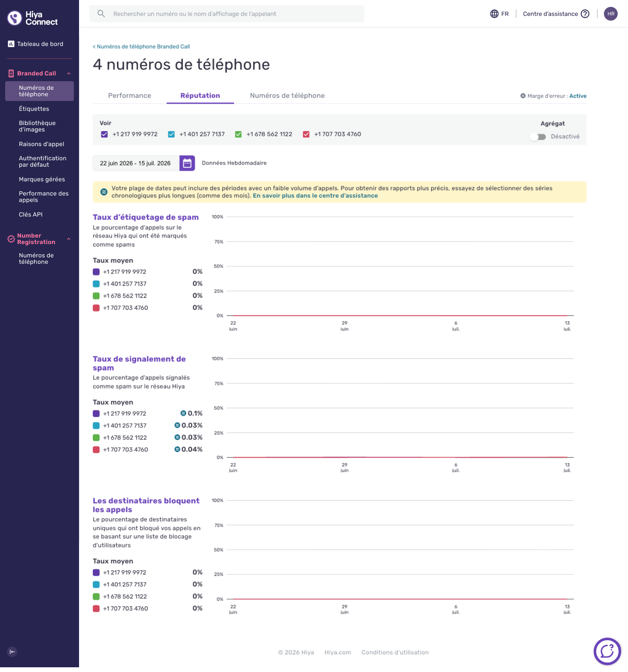Switch to the Numéros de téléphone tab
Image resolution: width=628 pixels, height=672 pixels.
pyautogui.click(x=287, y=96)
